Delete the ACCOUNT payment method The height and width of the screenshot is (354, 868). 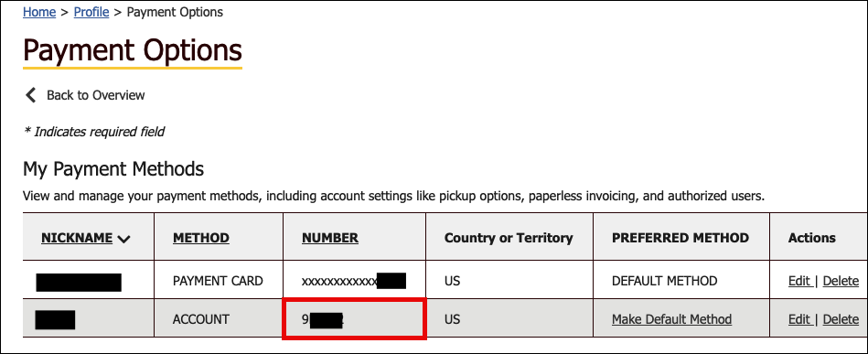click(x=841, y=319)
